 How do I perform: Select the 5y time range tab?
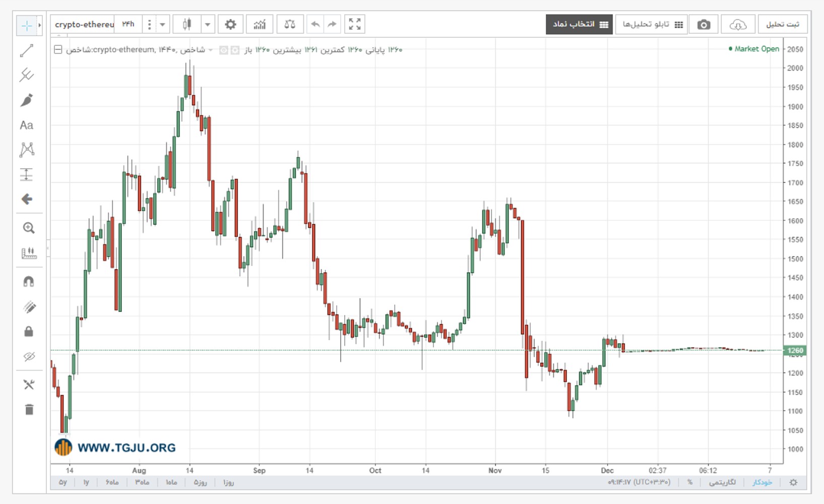click(x=63, y=482)
